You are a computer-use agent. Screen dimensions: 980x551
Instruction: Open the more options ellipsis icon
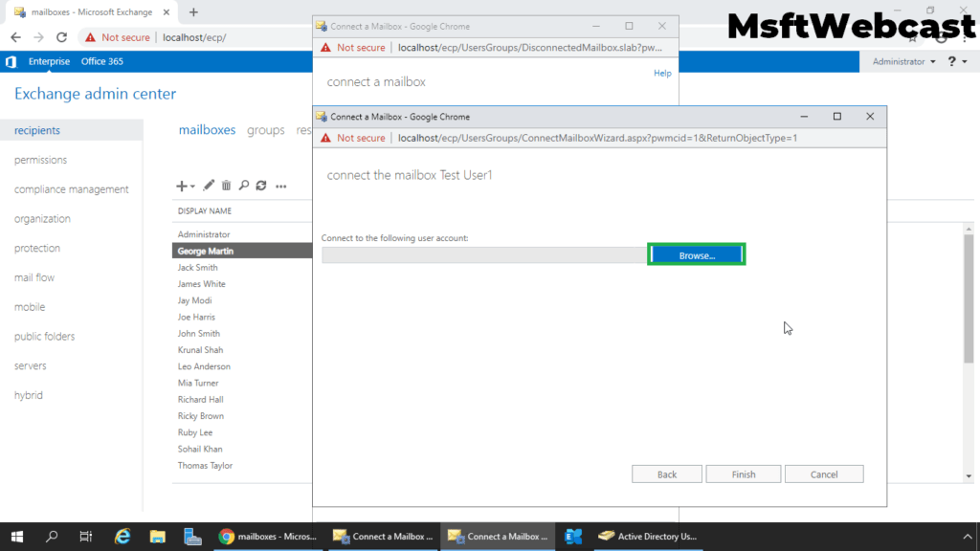280,186
